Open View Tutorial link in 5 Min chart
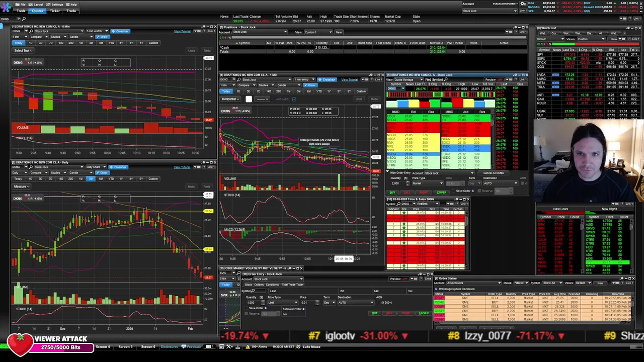 tap(182, 31)
